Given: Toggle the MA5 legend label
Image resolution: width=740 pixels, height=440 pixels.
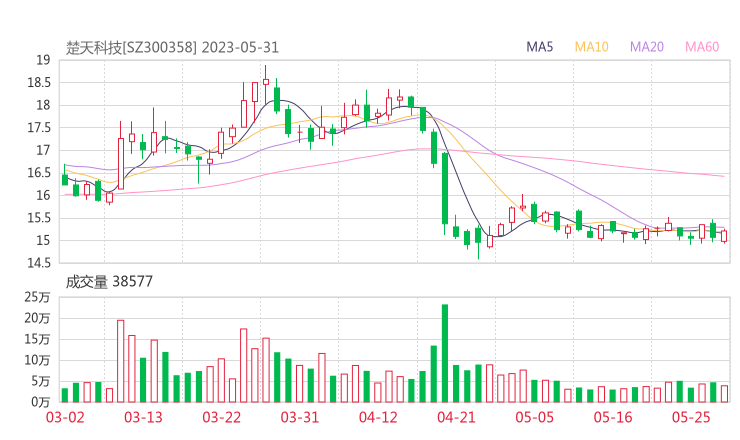Looking at the screenshot, I should [539, 47].
